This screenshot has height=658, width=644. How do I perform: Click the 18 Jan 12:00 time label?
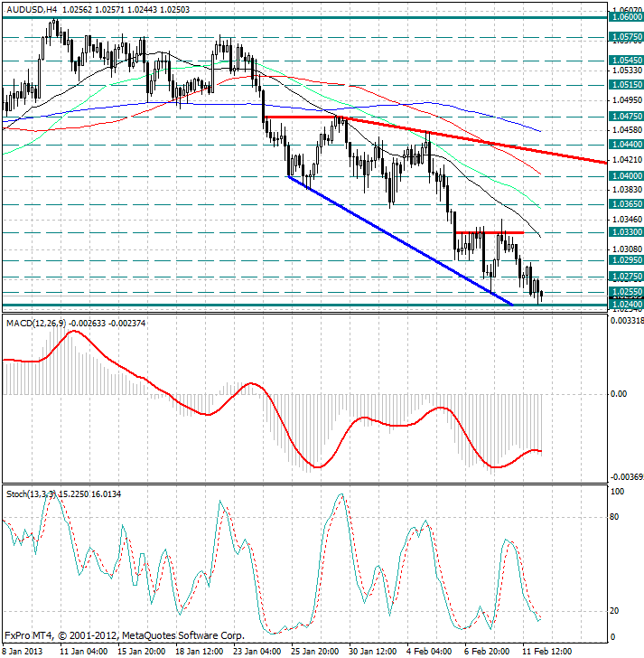coord(199,651)
